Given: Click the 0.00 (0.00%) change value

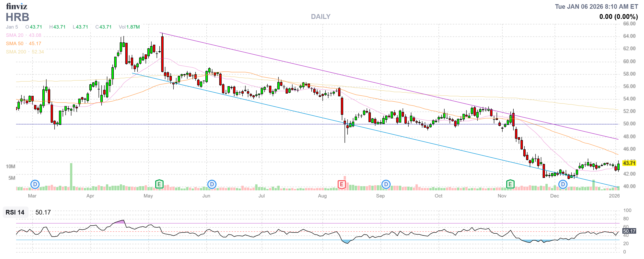Looking at the screenshot, I should pos(618,17).
